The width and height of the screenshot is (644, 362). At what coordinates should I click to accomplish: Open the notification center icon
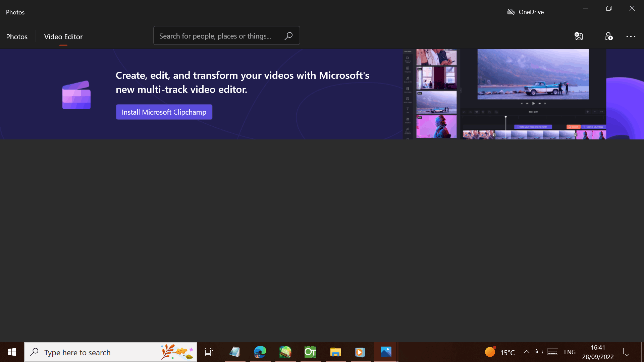point(627,352)
